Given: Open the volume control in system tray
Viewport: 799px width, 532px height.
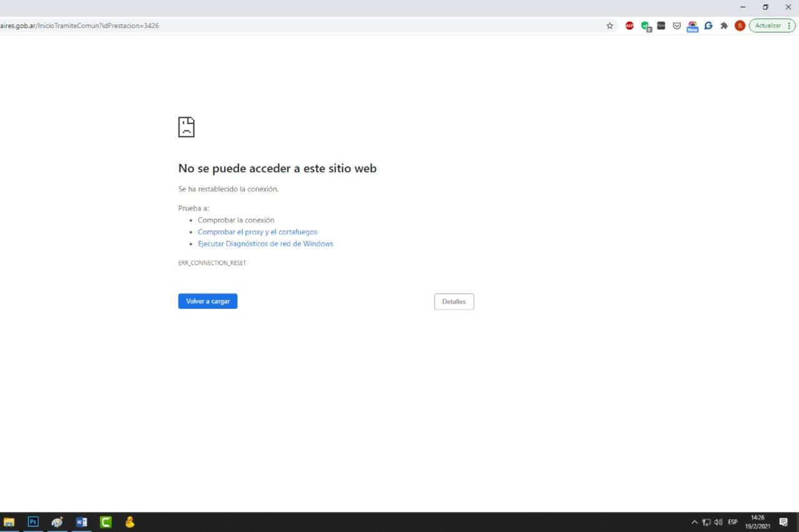Looking at the screenshot, I should pos(718,522).
